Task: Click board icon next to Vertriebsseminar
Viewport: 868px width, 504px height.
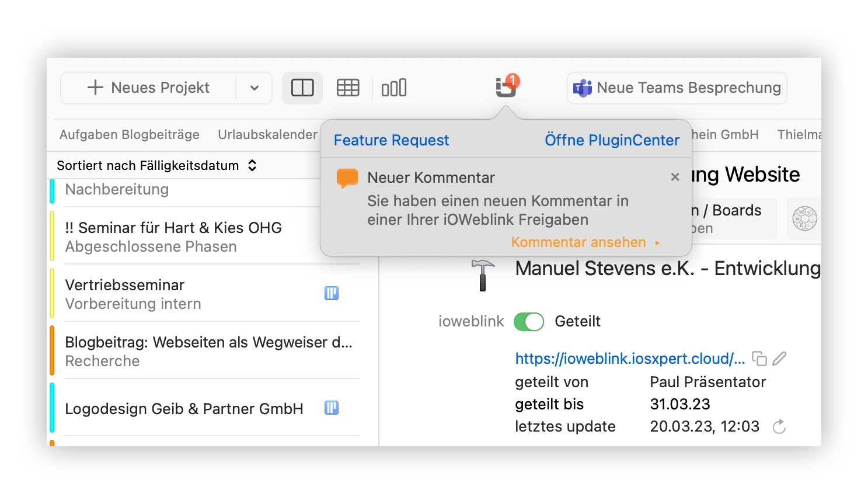Action: 332,293
